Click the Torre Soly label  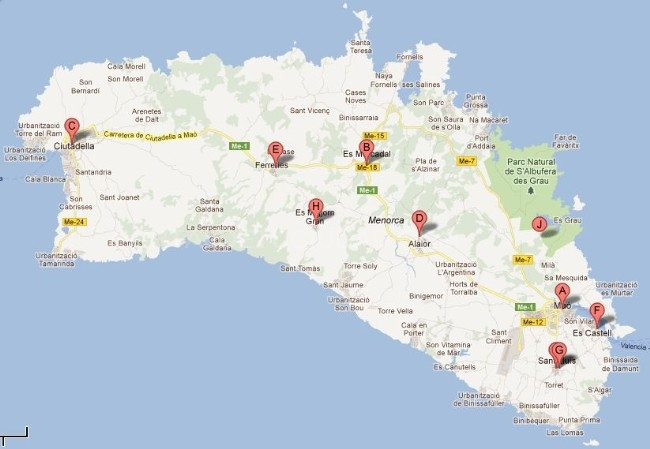coord(360,266)
